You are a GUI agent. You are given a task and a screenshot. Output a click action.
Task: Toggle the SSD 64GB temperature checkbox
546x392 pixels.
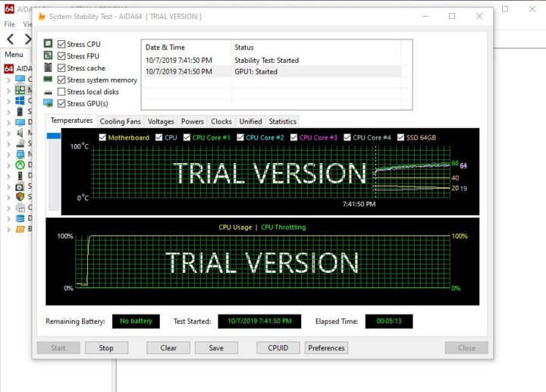(x=400, y=137)
